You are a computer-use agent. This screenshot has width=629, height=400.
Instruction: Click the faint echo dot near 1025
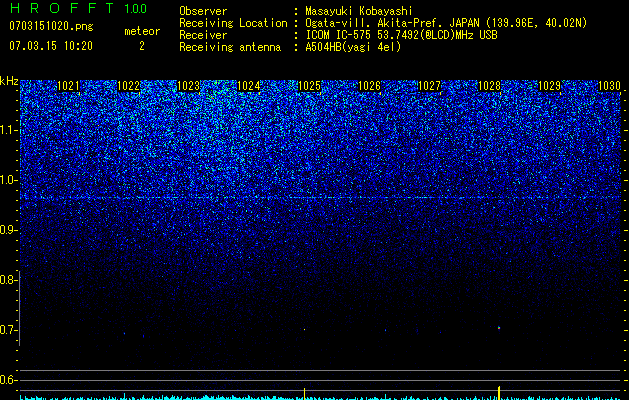pyautogui.click(x=304, y=329)
